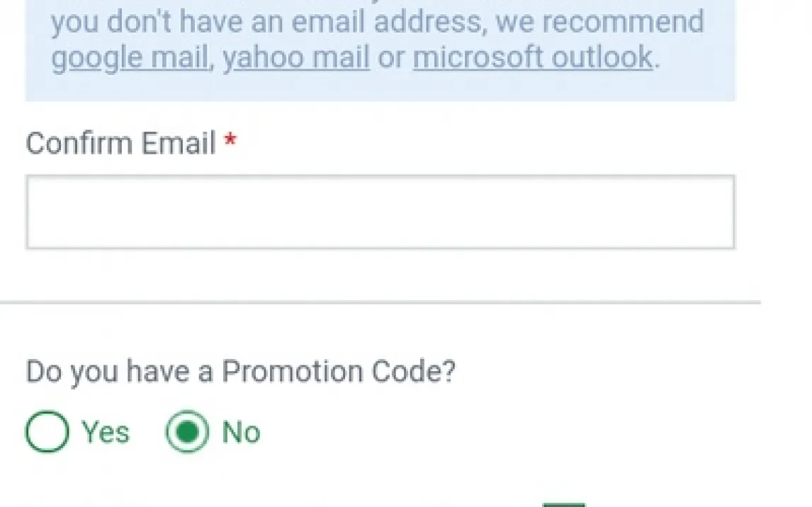This screenshot has width=812, height=507.
Task: Click the empty circle beside Yes
Action: (47, 432)
